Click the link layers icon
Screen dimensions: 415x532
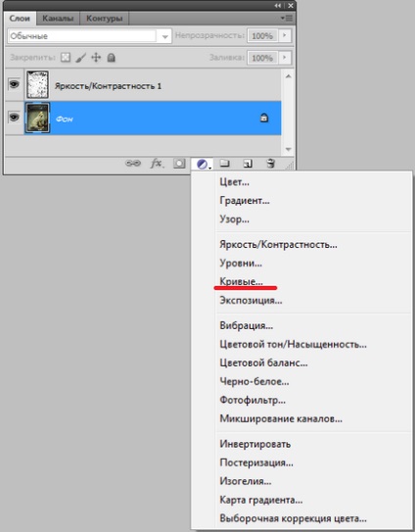(x=133, y=164)
